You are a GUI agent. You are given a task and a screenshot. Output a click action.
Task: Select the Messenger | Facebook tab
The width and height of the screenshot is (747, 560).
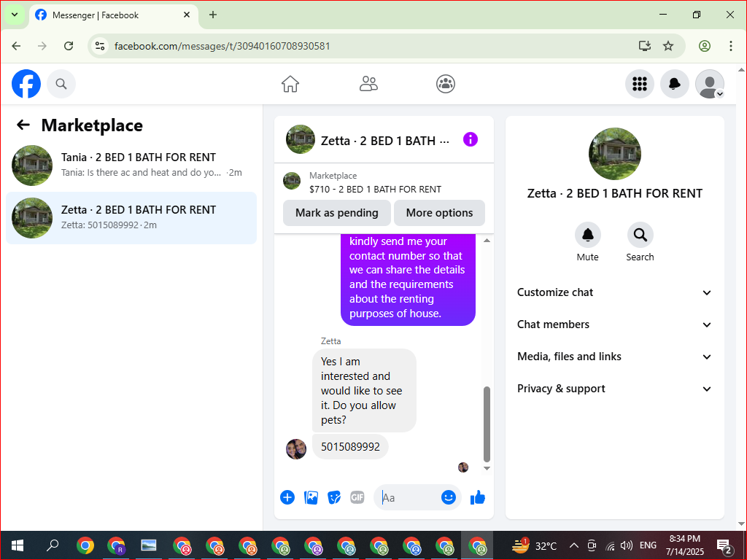coord(115,15)
